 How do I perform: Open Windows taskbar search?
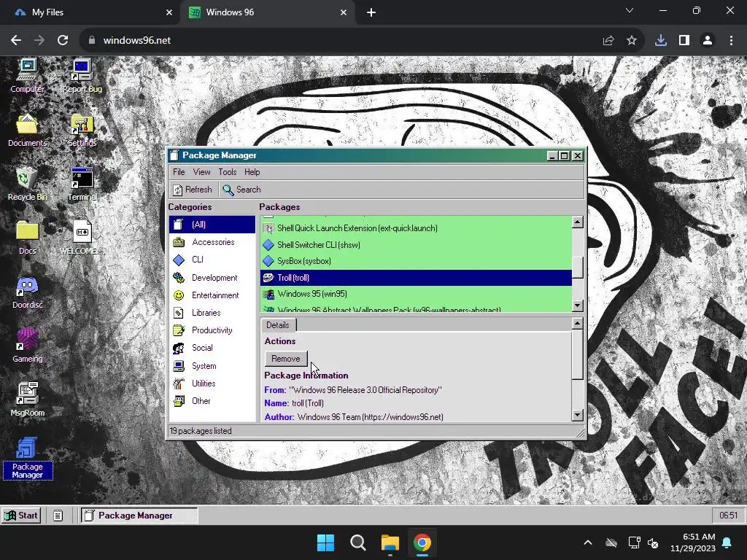click(x=357, y=542)
